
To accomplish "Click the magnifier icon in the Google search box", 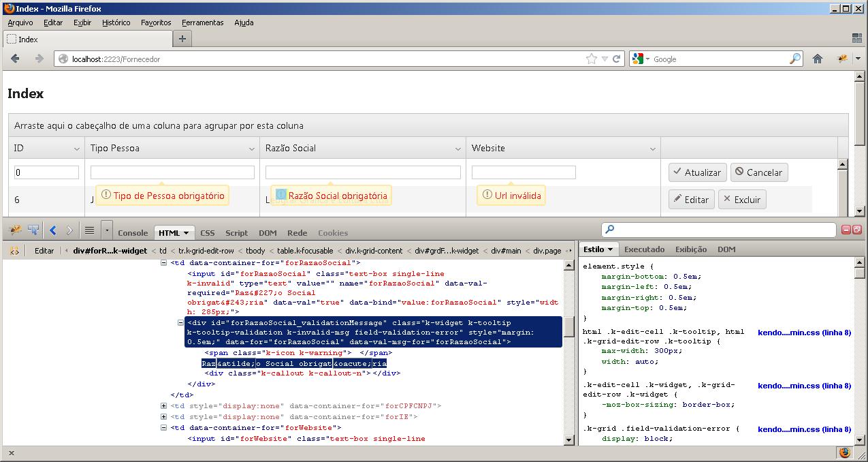I will click(794, 59).
